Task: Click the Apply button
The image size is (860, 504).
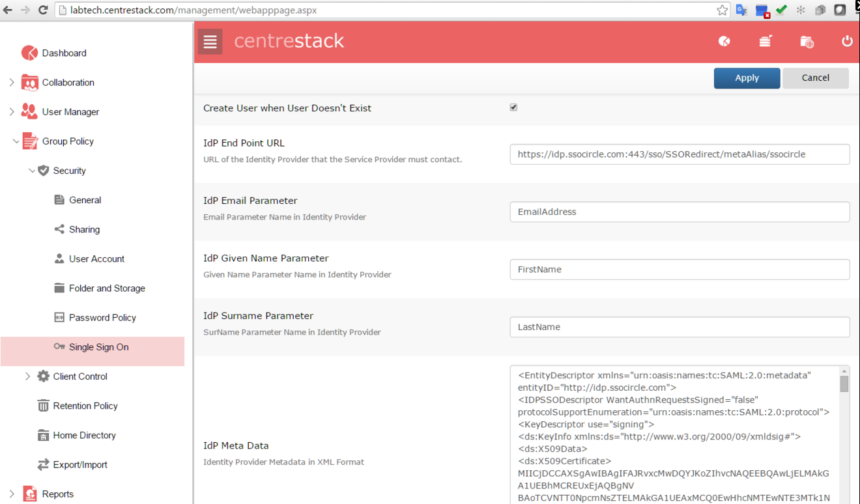Action: [747, 77]
